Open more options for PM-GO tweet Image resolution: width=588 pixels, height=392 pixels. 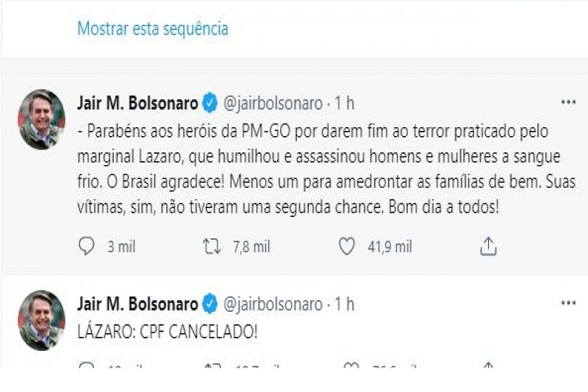click(568, 102)
